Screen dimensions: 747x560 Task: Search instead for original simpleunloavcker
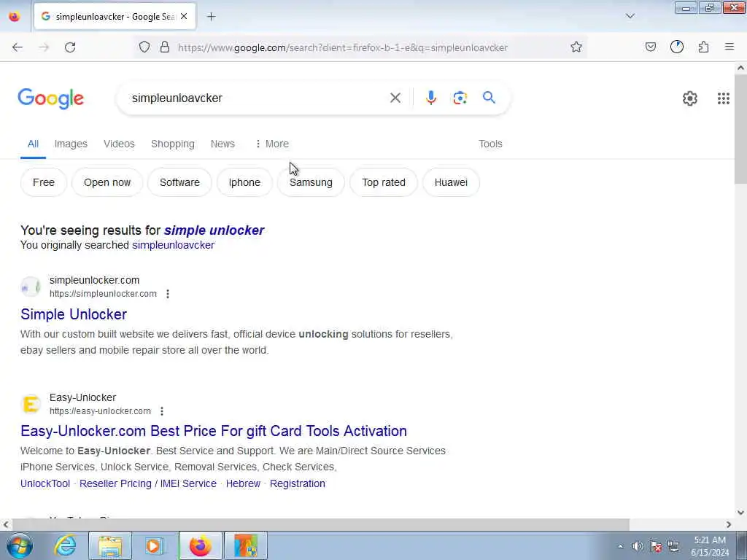(x=173, y=245)
